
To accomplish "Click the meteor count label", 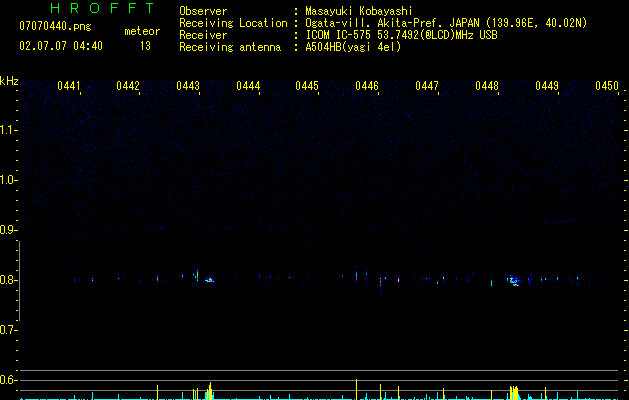I will pyautogui.click(x=142, y=31).
